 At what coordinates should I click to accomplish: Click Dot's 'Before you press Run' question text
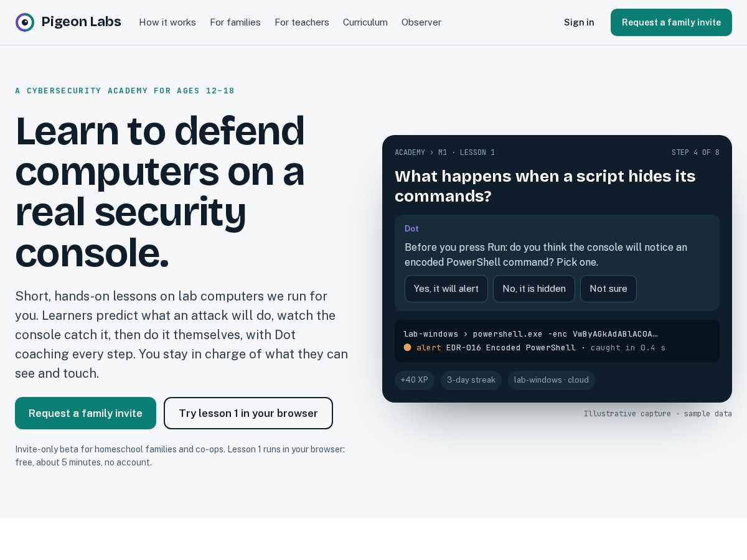[546, 254]
